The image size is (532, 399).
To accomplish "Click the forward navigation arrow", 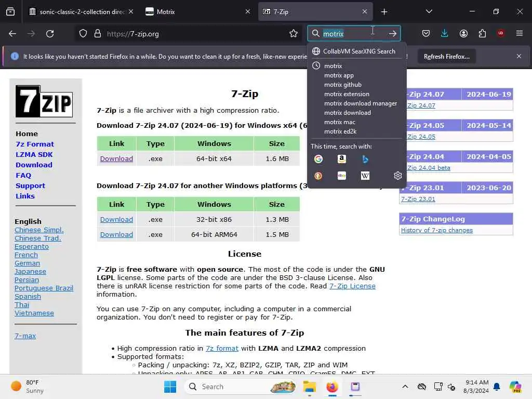I will (x=31, y=34).
